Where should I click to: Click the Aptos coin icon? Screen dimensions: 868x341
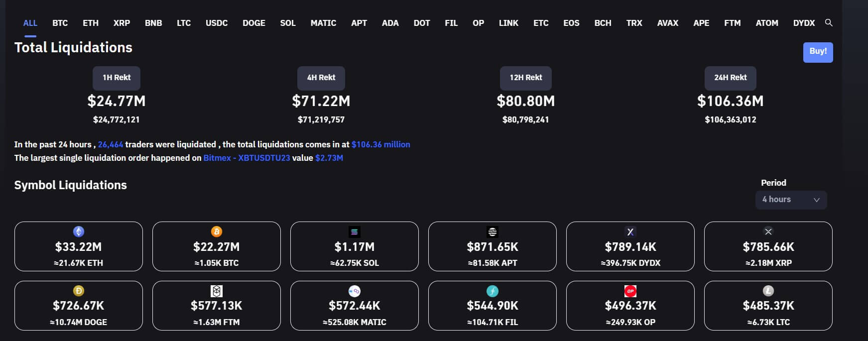point(493,231)
